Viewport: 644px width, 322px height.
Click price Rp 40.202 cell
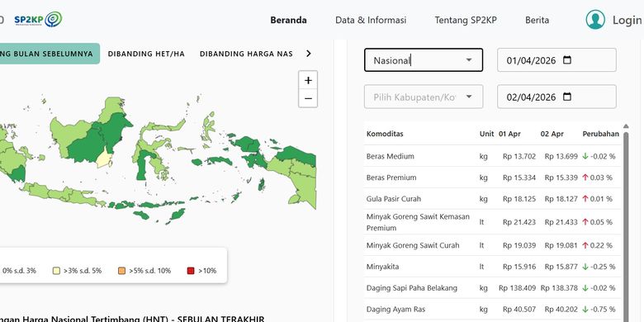561,310
